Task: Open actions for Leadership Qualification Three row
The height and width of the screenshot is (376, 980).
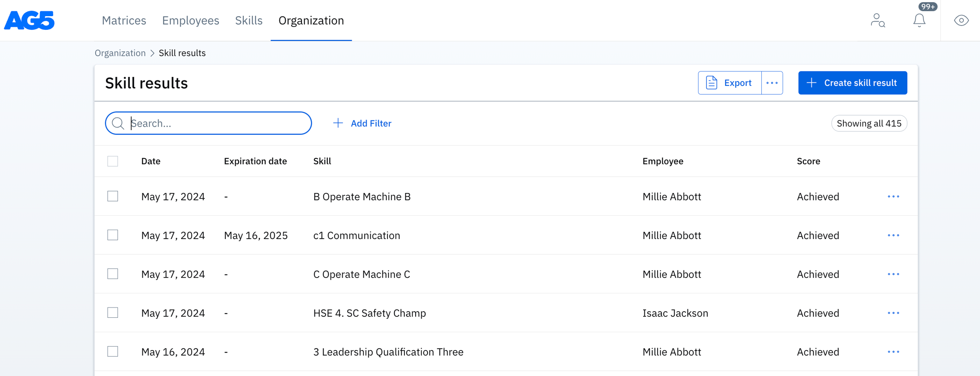Action: 893,352
